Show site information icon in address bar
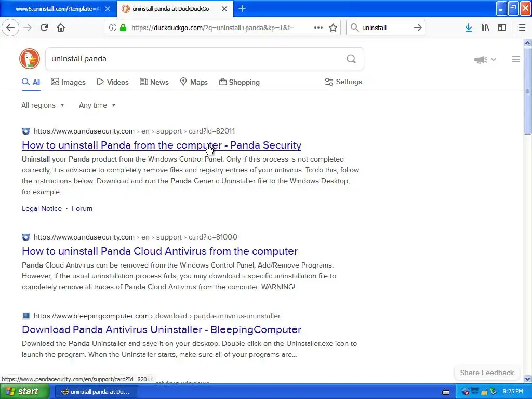 click(113, 28)
